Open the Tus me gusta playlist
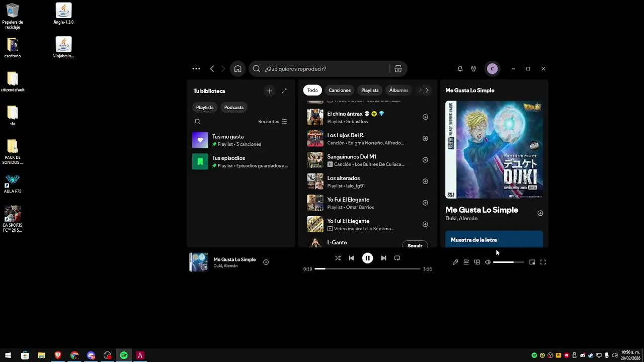 coord(240,140)
